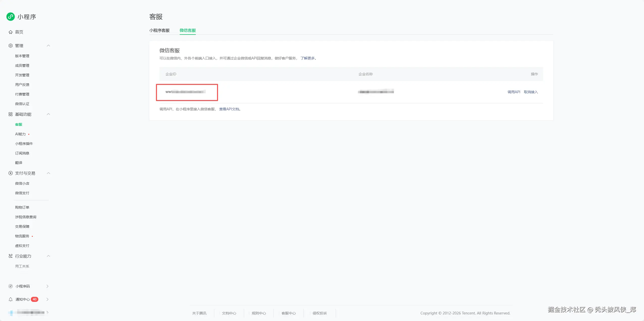644x321 pixels.
Task: Click the 小程序码 sunburst icon
Action: [x=11, y=286]
